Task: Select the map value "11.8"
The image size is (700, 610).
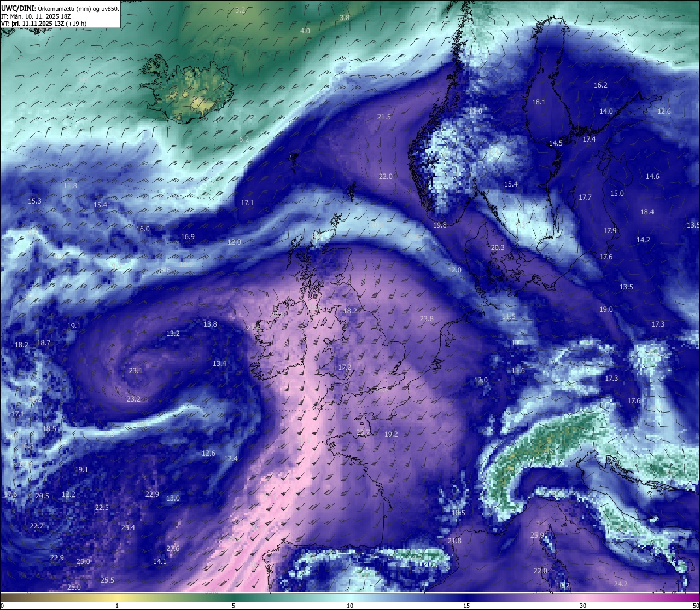Action: [70, 186]
